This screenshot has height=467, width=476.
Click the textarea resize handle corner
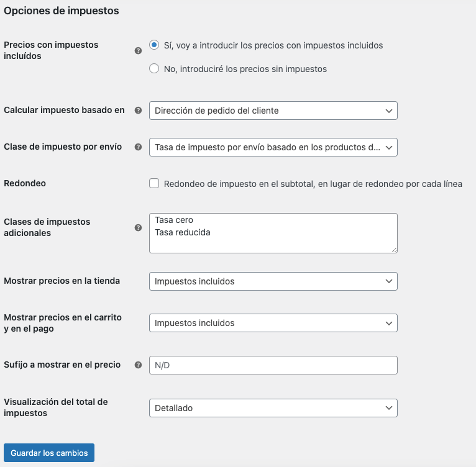[x=394, y=250]
